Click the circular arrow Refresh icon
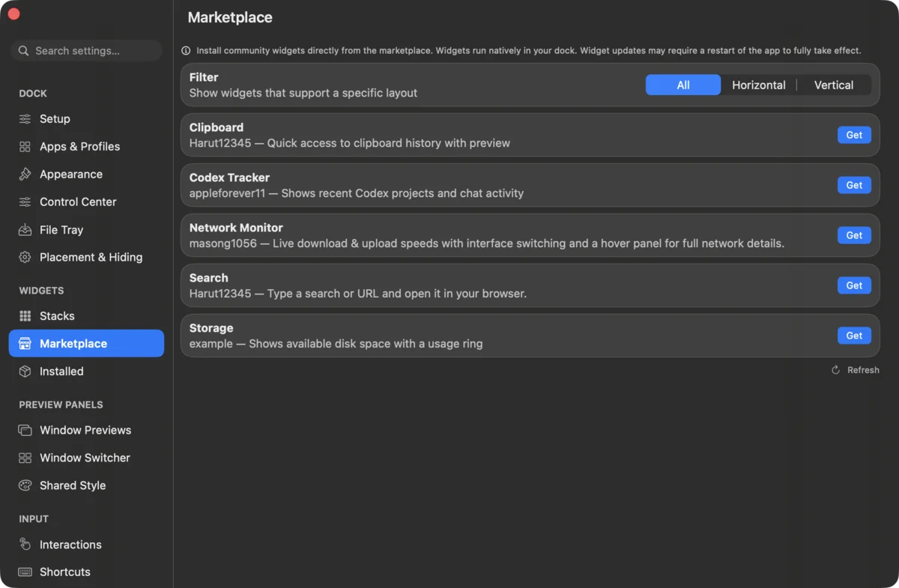The height and width of the screenshot is (588, 899). (x=835, y=370)
